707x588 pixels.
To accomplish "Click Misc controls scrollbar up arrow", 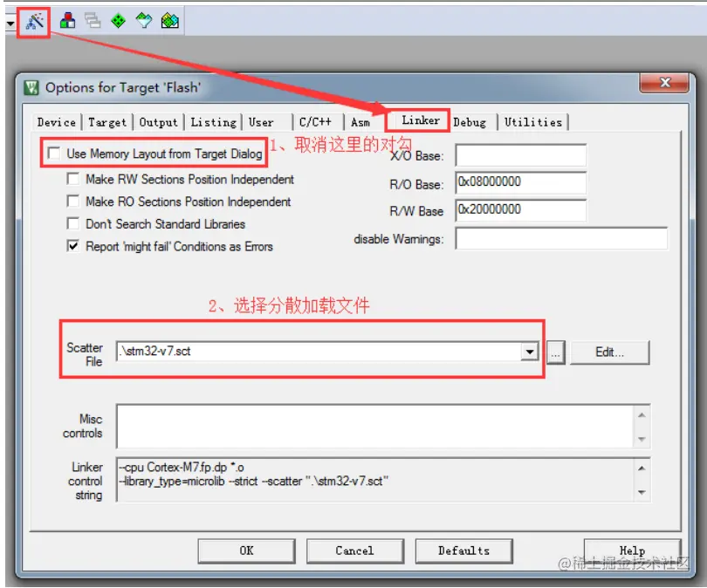I will click(642, 415).
